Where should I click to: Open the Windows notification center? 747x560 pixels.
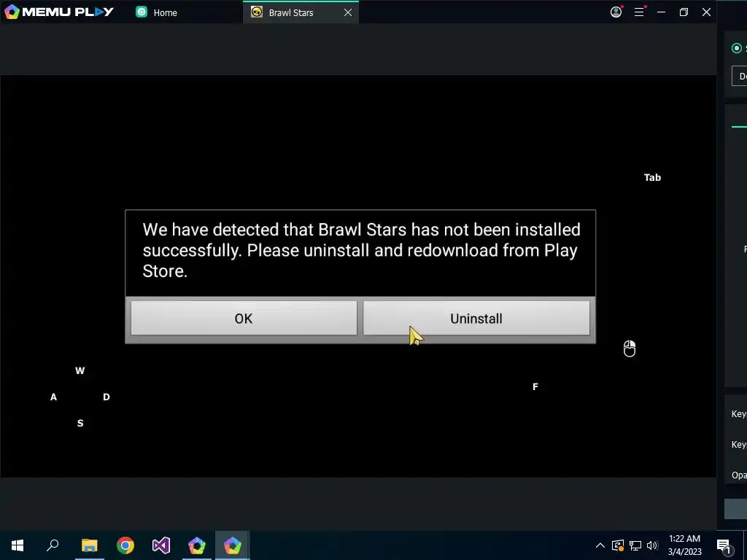724,545
